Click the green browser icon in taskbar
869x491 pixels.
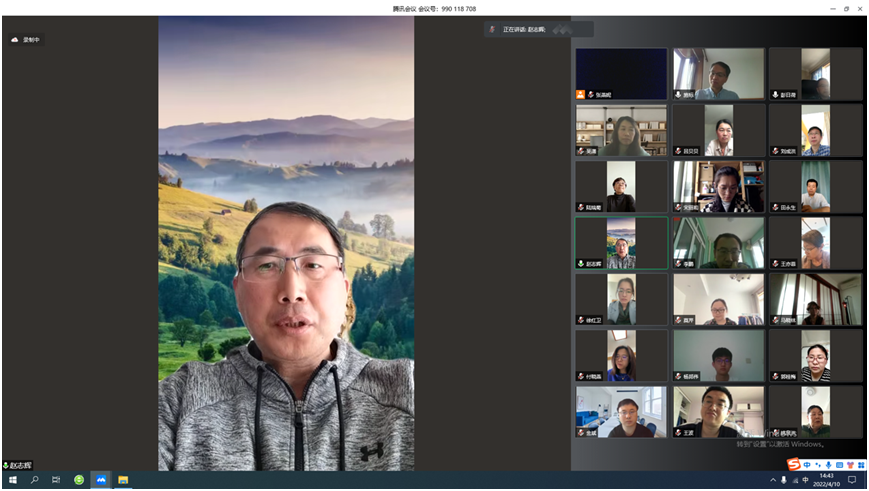tap(79, 480)
